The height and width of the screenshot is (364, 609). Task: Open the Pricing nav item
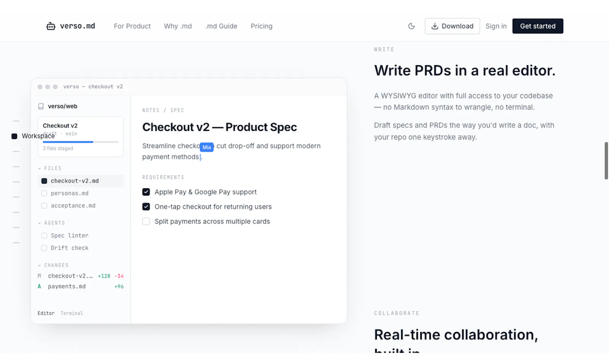pos(261,26)
